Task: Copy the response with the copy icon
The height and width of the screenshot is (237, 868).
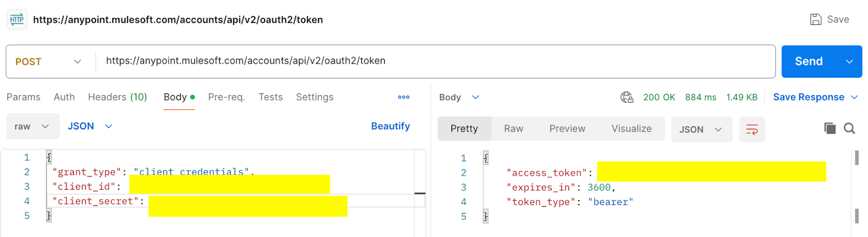Action: point(829,128)
